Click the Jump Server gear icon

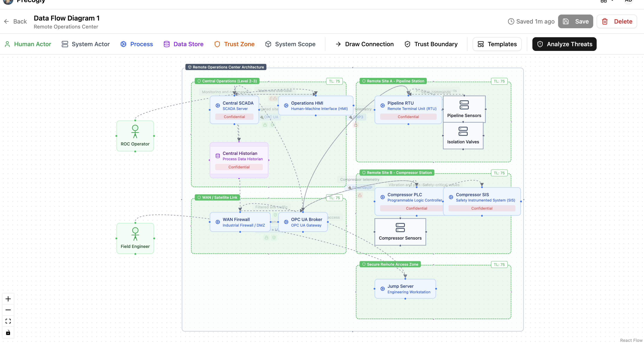[382, 289]
